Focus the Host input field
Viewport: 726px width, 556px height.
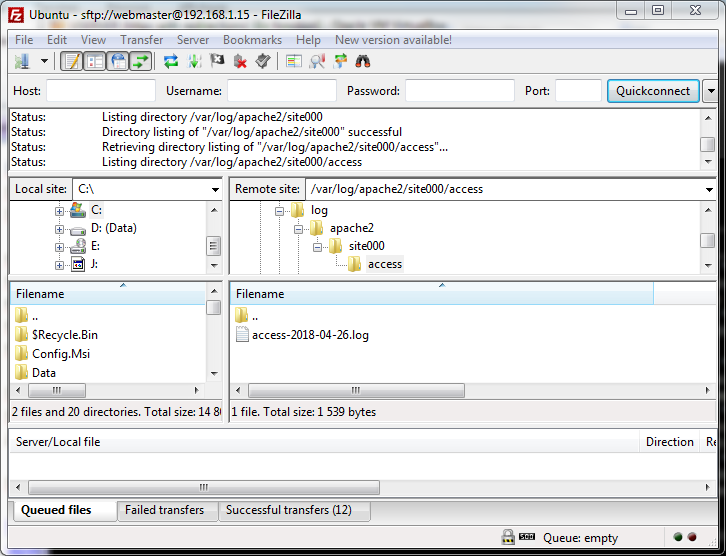tap(101, 91)
